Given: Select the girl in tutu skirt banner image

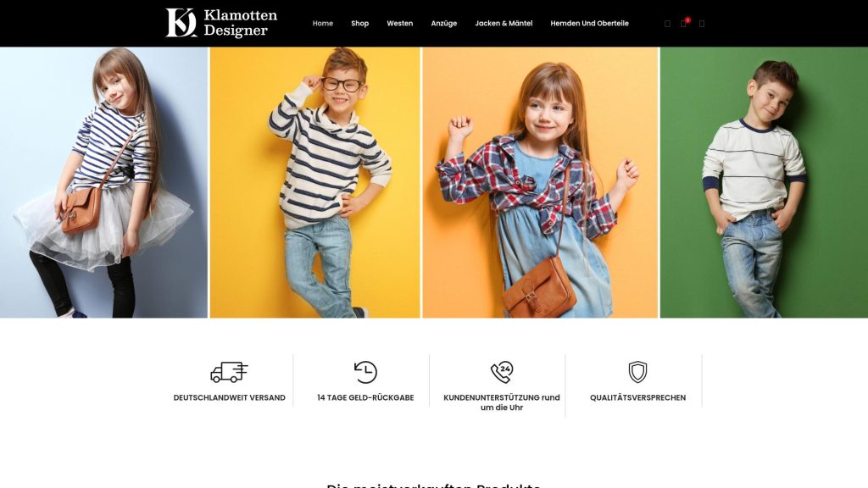Looking at the screenshot, I should click(x=103, y=183).
